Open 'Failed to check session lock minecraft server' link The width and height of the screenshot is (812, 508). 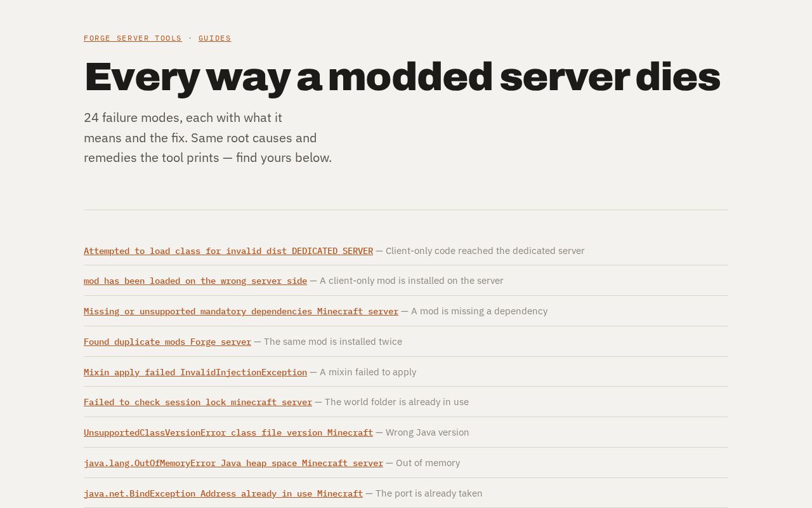click(x=198, y=402)
